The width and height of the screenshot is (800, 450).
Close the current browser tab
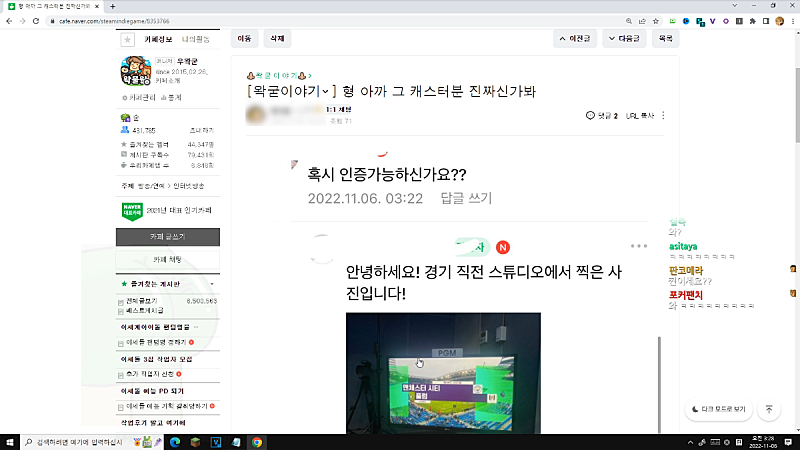coord(96,6)
